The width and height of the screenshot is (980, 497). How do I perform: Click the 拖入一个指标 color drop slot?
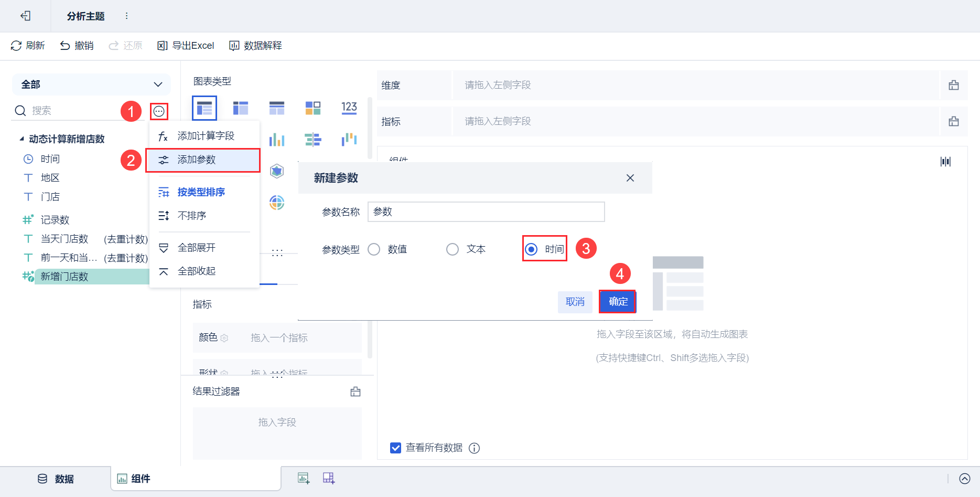[x=279, y=338]
